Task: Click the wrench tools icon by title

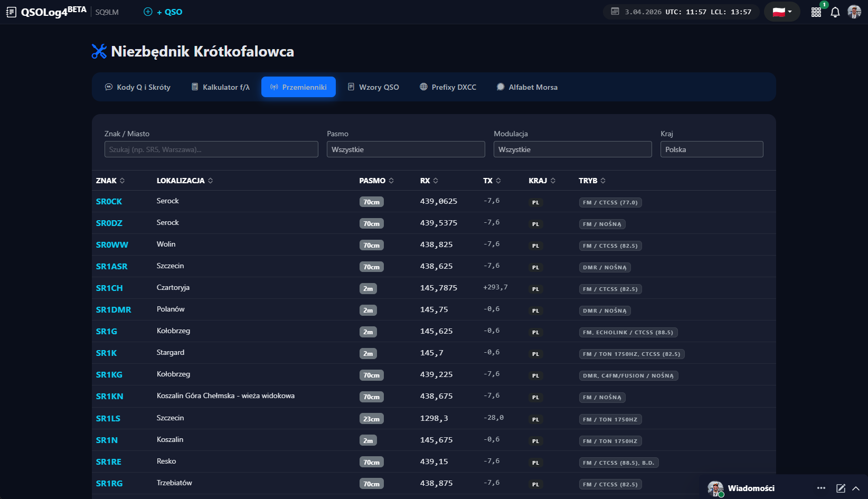Action: tap(99, 51)
